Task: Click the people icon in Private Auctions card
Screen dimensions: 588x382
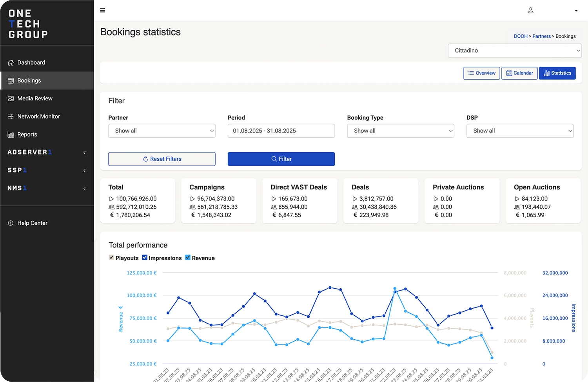Action: 436,207
